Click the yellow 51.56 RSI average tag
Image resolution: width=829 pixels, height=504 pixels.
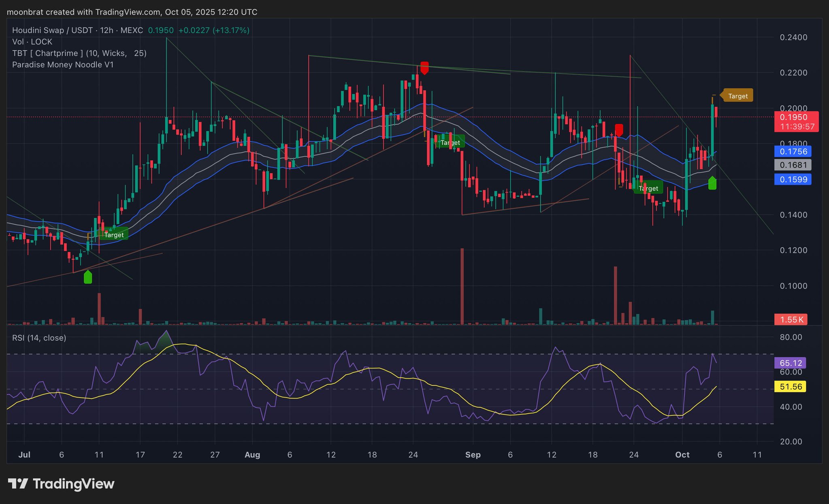(790, 387)
